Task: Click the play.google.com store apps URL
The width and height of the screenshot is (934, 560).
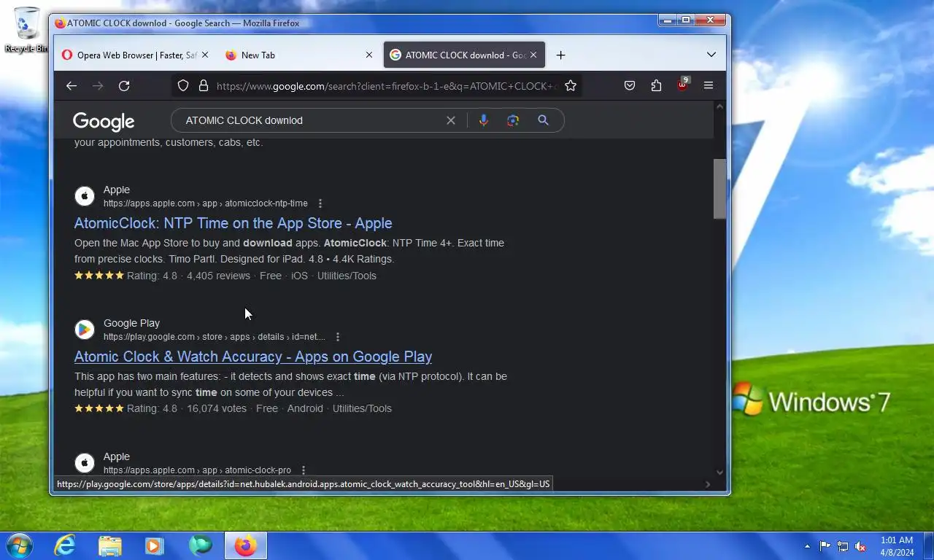Action: (x=215, y=337)
